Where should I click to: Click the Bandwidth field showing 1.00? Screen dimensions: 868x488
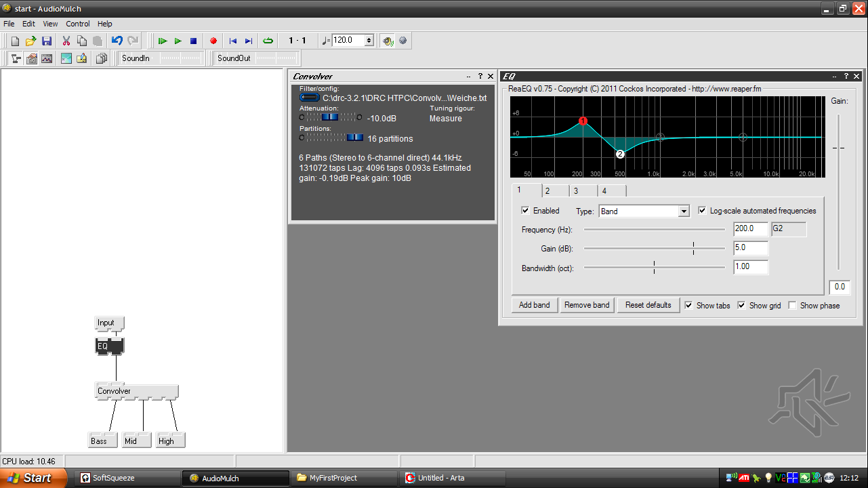(x=751, y=267)
